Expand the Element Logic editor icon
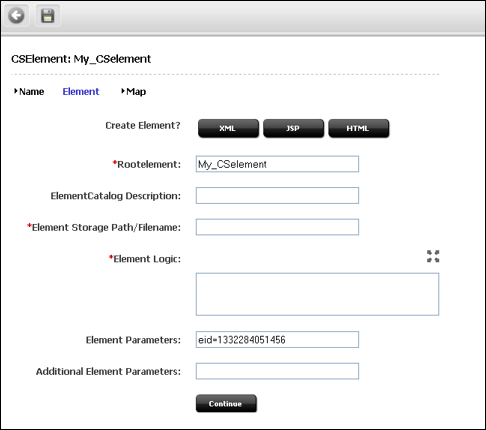This screenshot has width=486, height=430. 433,256
